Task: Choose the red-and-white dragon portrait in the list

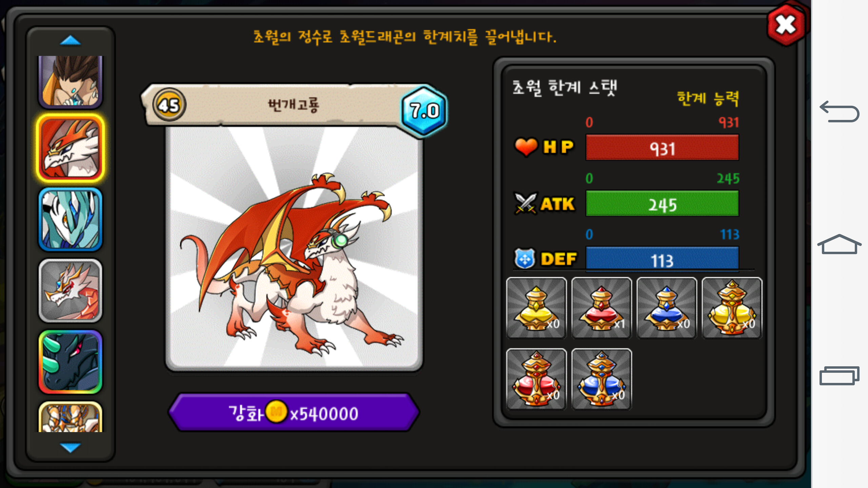Action: pos(71,148)
